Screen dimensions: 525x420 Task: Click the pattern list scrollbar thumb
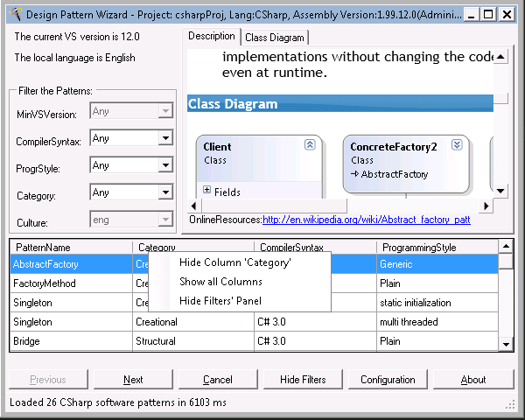pos(506,262)
